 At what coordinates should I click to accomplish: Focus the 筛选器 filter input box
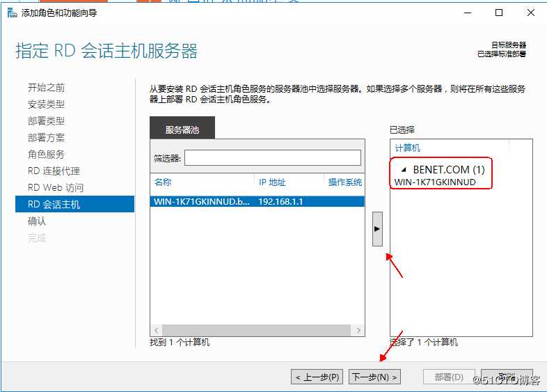[x=272, y=158]
